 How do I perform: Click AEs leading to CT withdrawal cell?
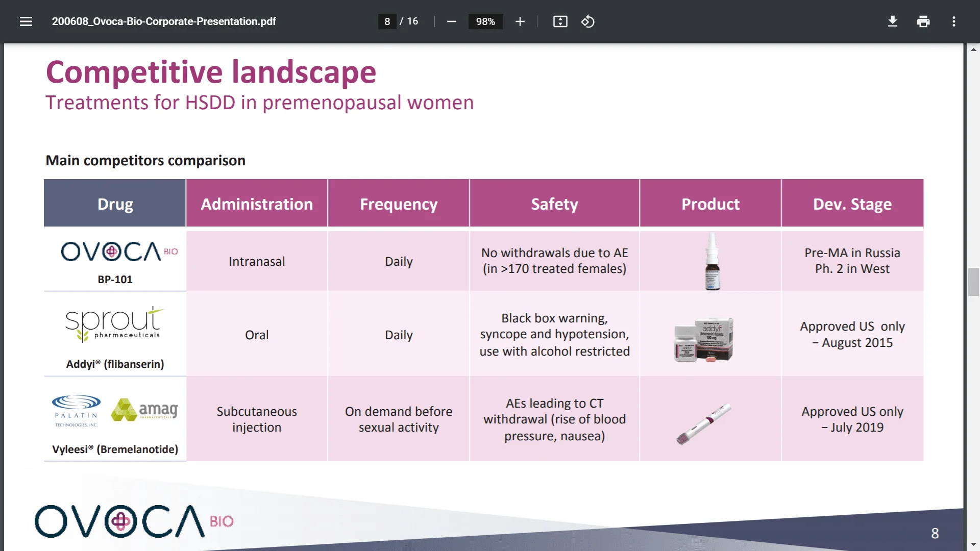tap(554, 419)
